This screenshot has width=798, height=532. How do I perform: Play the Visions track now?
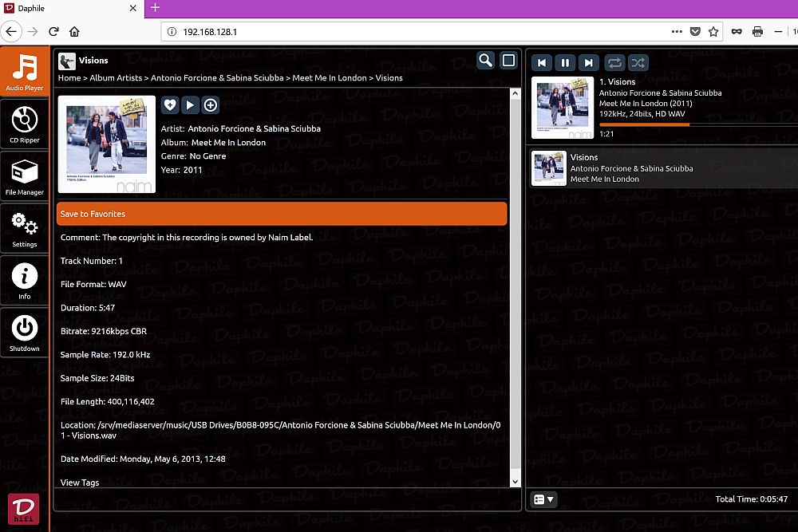pyautogui.click(x=190, y=104)
